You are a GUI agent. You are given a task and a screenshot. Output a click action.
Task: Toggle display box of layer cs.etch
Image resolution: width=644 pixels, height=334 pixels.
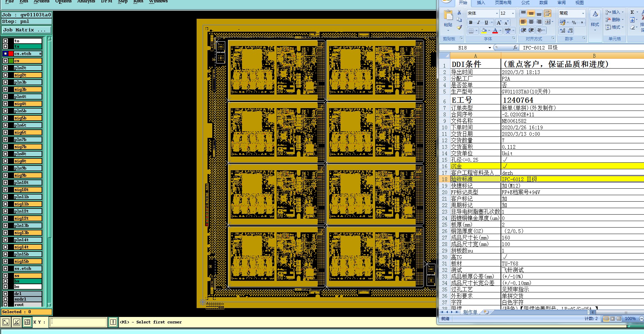(x=5, y=54)
